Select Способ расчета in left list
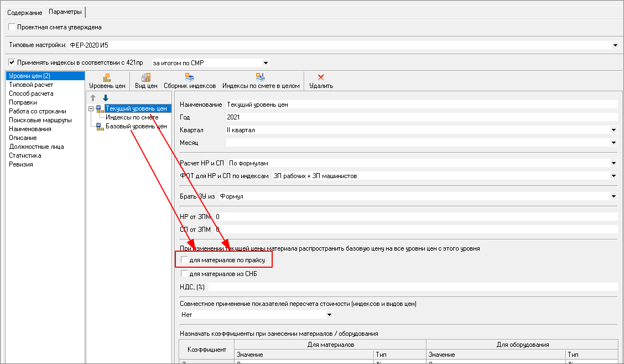The width and height of the screenshot is (624, 364). point(31,93)
